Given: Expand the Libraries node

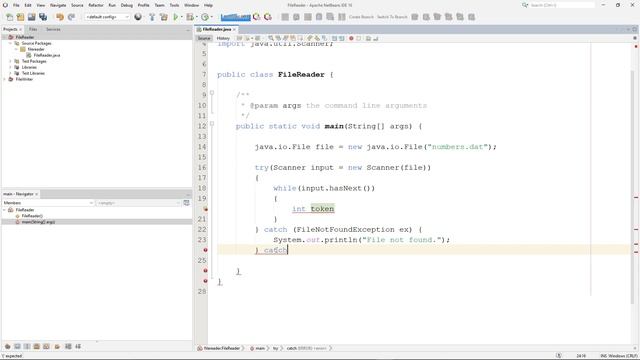Looking at the screenshot, I should click(11, 67).
